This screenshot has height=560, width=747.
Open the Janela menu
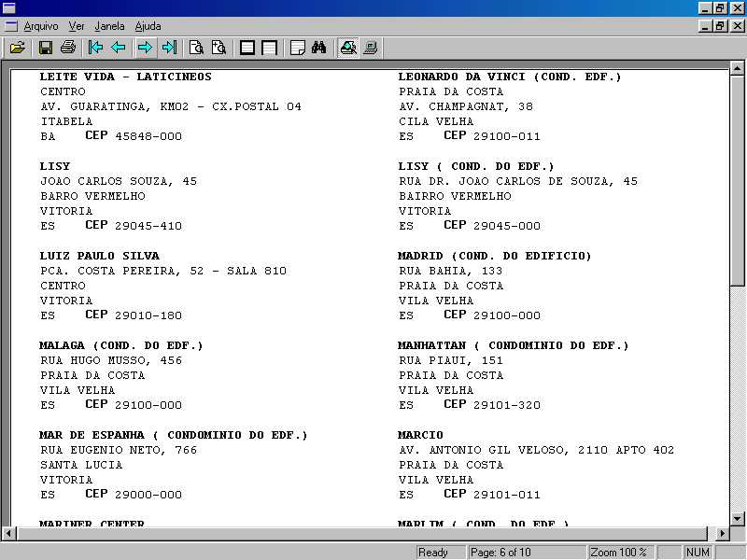[x=109, y=26]
